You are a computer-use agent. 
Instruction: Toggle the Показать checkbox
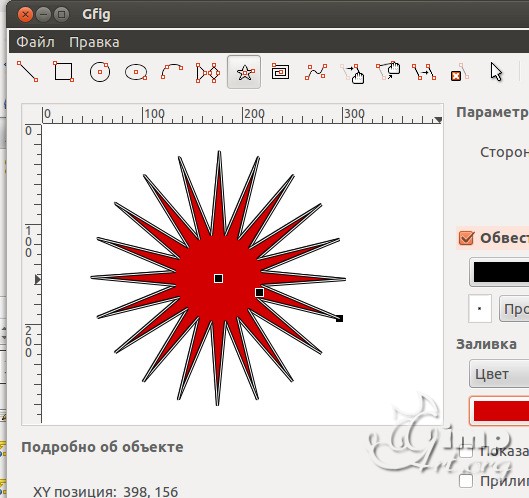click(x=466, y=451)
